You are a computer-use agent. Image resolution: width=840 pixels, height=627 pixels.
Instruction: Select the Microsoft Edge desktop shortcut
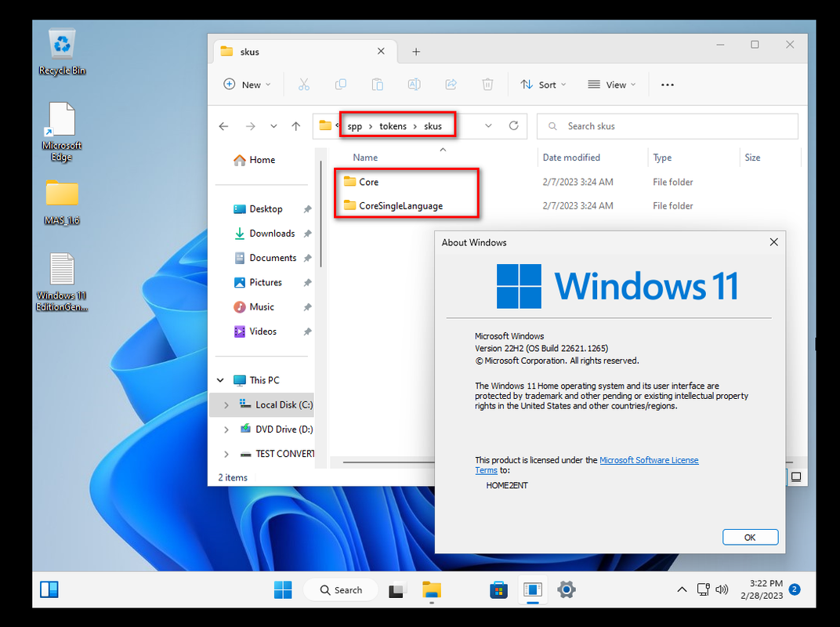(x=62, y=132)
